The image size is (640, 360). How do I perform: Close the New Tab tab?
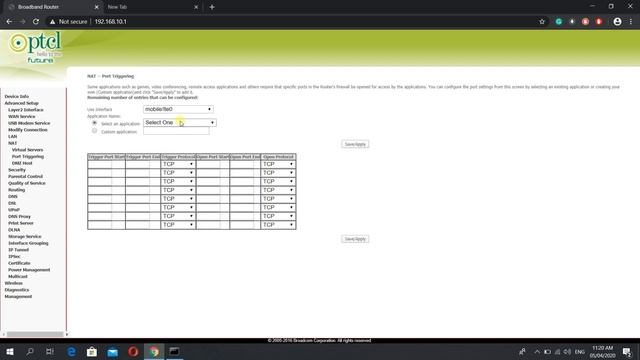pos(196,7)
